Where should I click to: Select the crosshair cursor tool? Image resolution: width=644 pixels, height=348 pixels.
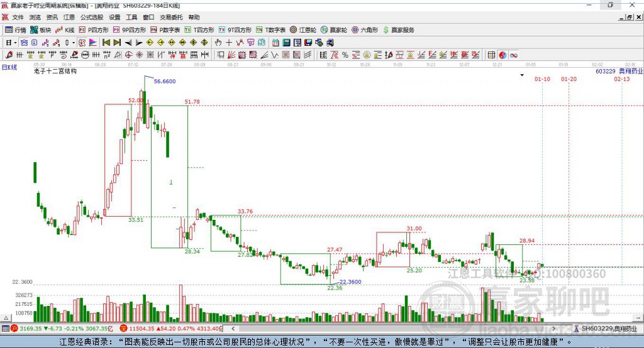coord(229,43)
